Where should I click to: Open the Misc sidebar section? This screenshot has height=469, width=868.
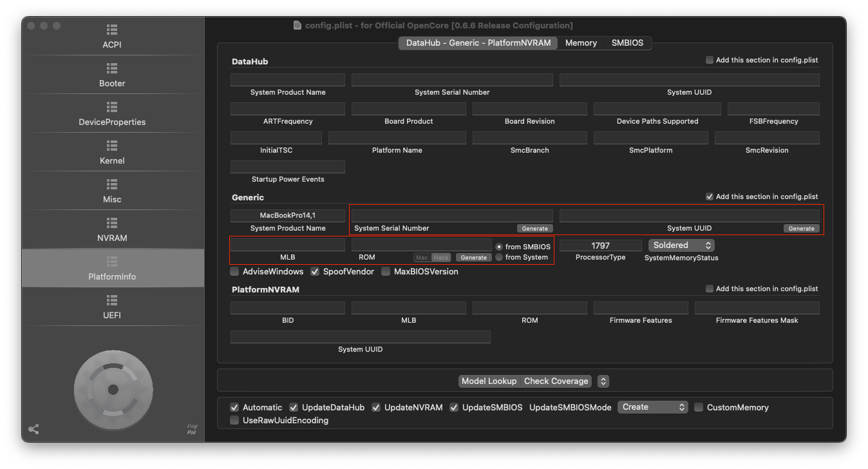click(x=112, y=191)
